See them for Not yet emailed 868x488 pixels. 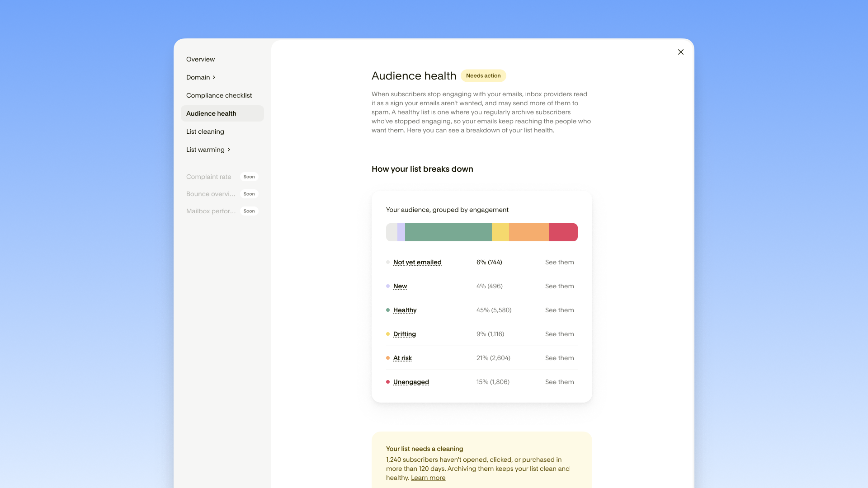pos(559,262)
